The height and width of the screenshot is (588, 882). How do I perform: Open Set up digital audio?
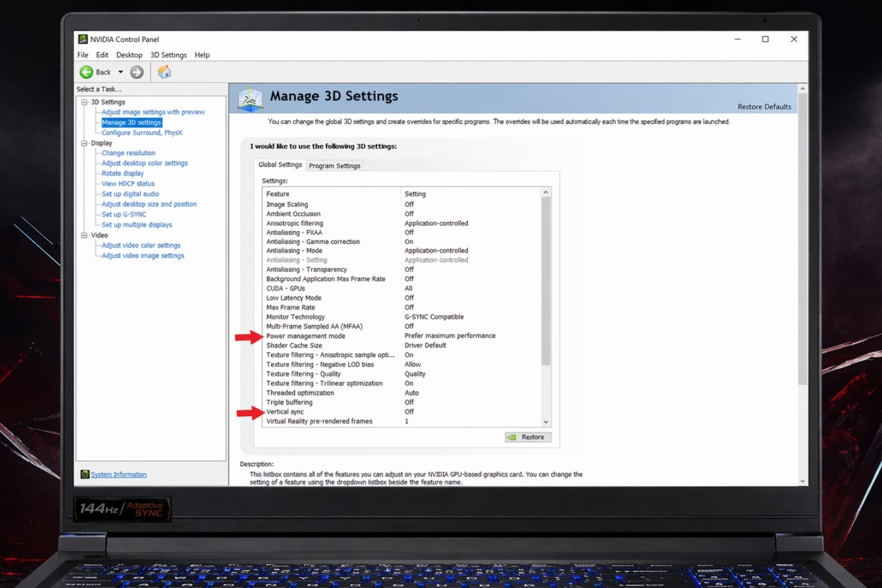131,194
